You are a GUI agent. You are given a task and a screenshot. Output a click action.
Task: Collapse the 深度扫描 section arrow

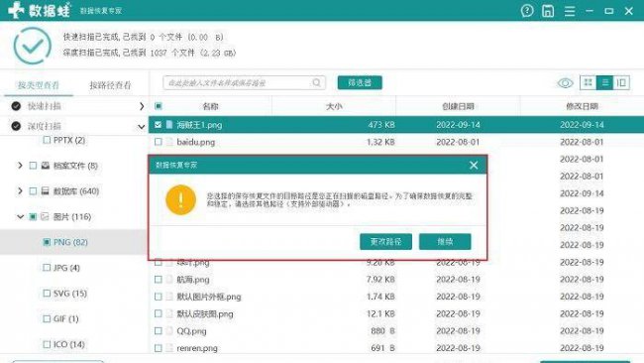tap(142, 127)
